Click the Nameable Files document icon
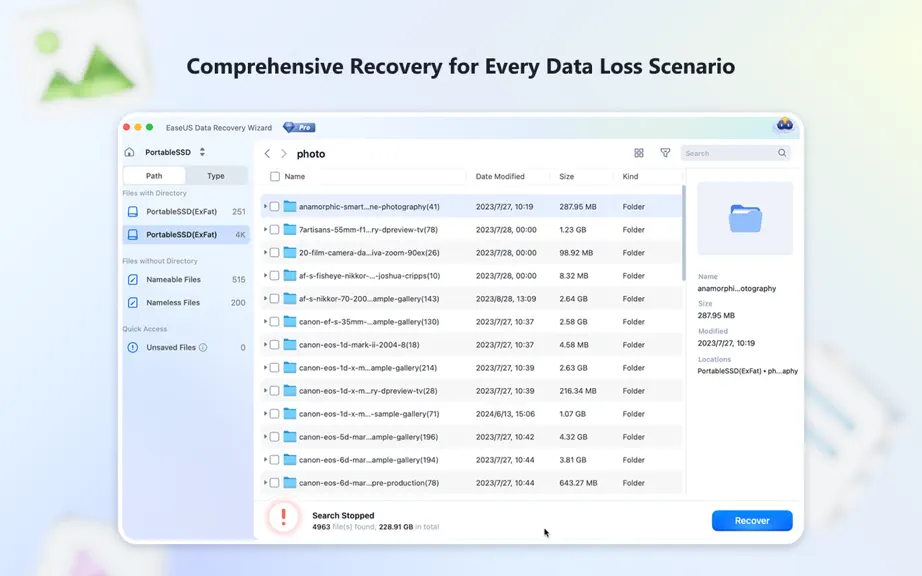 coord(133,280)
